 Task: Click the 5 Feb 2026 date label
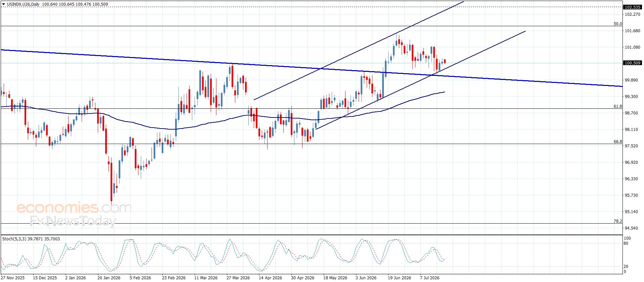(140, 278)
